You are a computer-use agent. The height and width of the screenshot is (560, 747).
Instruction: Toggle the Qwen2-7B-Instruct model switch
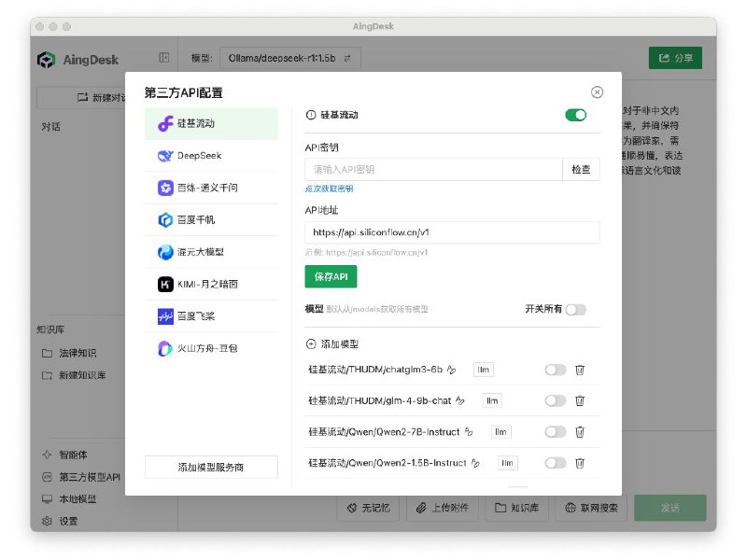pyautogui.click(x=555, y=432)
